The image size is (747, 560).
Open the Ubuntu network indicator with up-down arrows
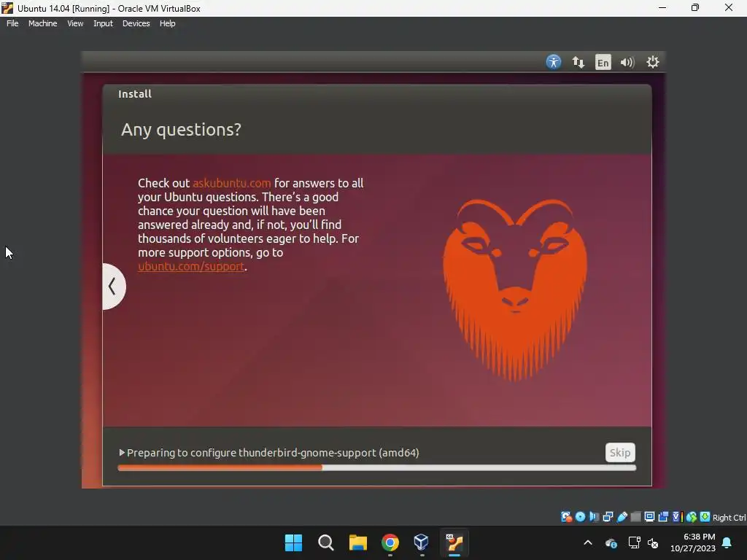tap(578, 62)
